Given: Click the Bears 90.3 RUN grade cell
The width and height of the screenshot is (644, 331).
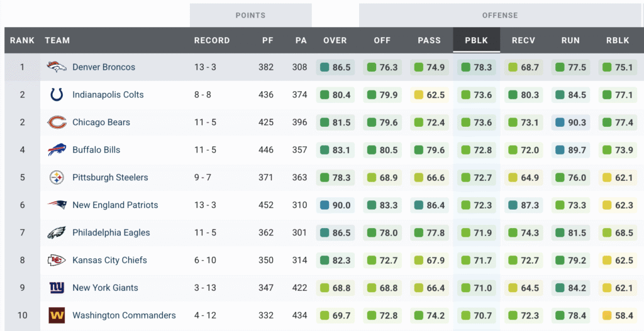Looking at the screenshot, I should (570, 122).
